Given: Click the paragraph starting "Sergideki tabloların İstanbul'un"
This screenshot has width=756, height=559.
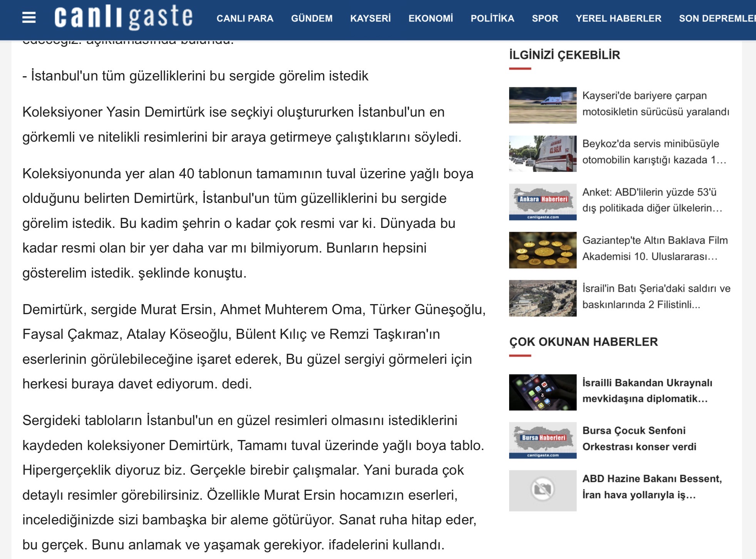Looking at the screenshot, I should click(x=253, y=482).
